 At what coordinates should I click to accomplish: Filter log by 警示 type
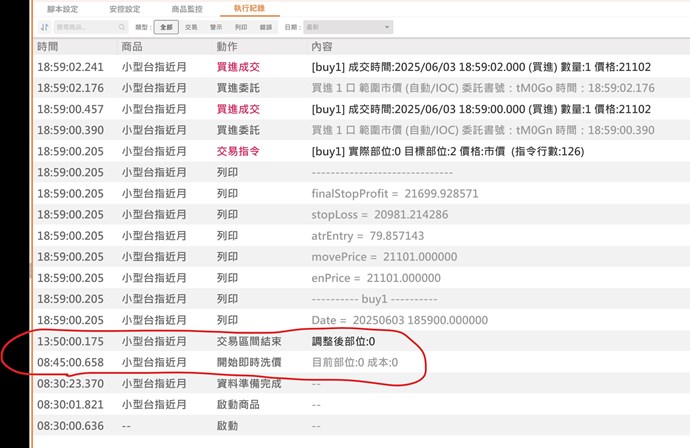tap(216, 29)
